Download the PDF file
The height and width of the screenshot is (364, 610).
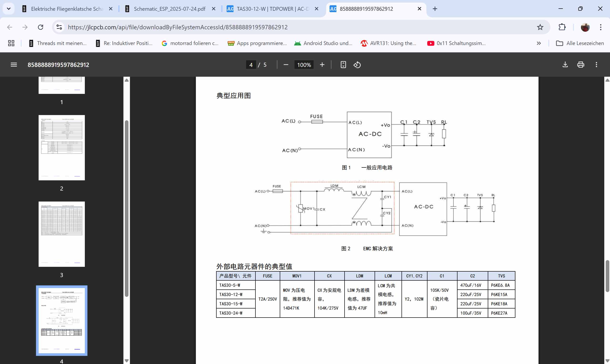pos(565,65)
